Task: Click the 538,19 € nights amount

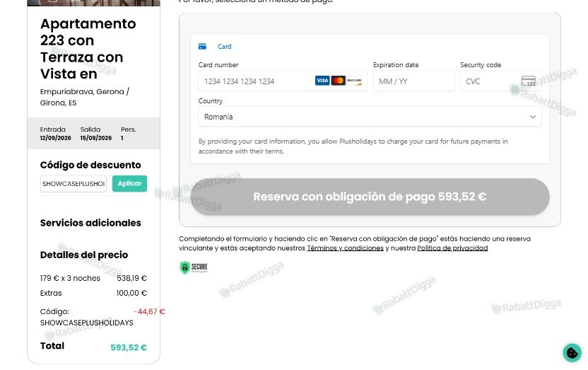Action: coord(131,279)
